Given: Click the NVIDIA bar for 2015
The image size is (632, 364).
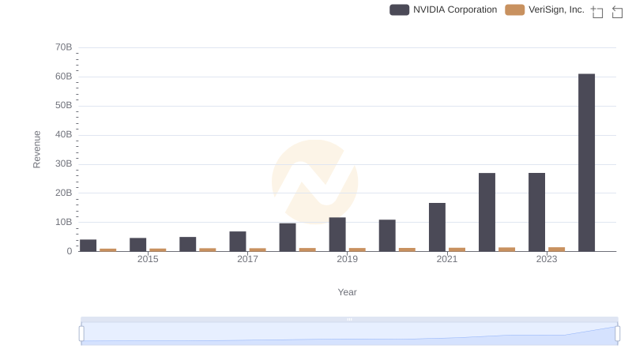Looking at the screenshot, I should pyautogui.click(x=137, y=245).
